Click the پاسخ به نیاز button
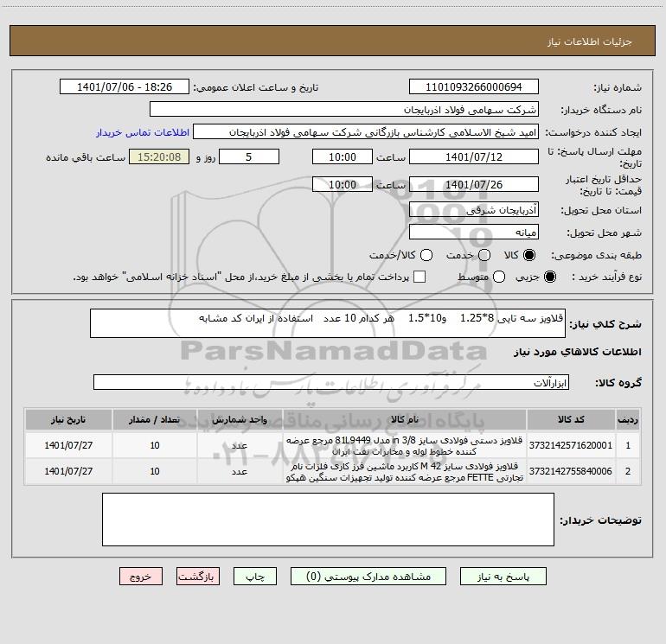 (x=503, y=577)
